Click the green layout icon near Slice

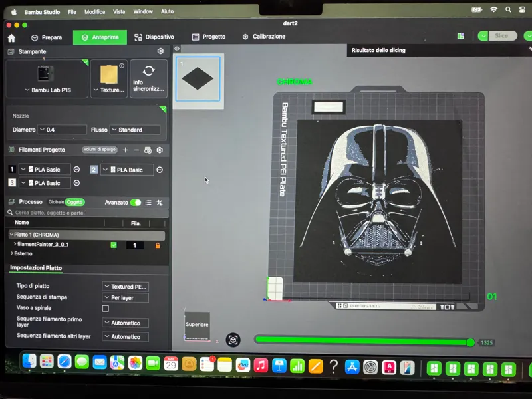tap(460, 36)
